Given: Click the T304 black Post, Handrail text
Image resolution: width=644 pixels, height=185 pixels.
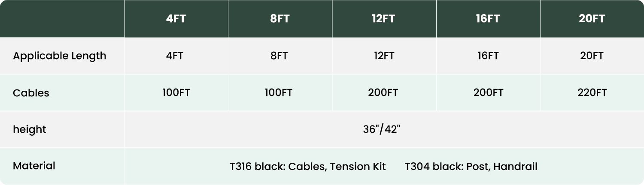Looking at the screenshot, I should pyautogui.click(x=471, y=167).
